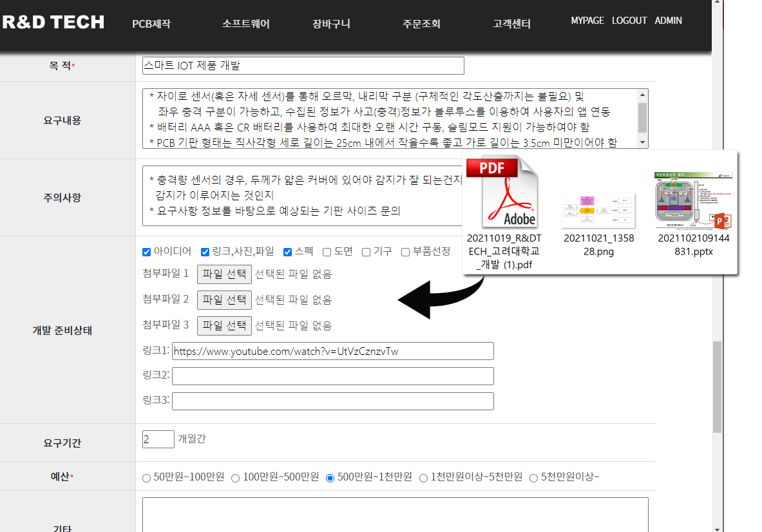Click the LOGOUT link
The height and width of the screenshot is (532, 762).
(x=629, y=21)
